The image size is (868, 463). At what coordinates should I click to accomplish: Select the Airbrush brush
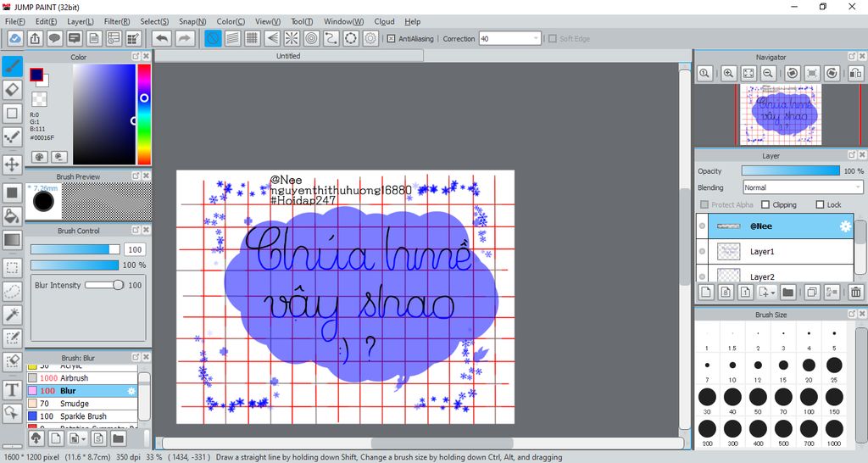tap(82, 377)
